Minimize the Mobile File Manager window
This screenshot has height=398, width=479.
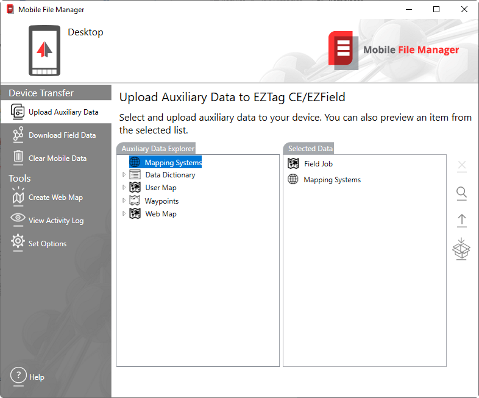point(409,9)
